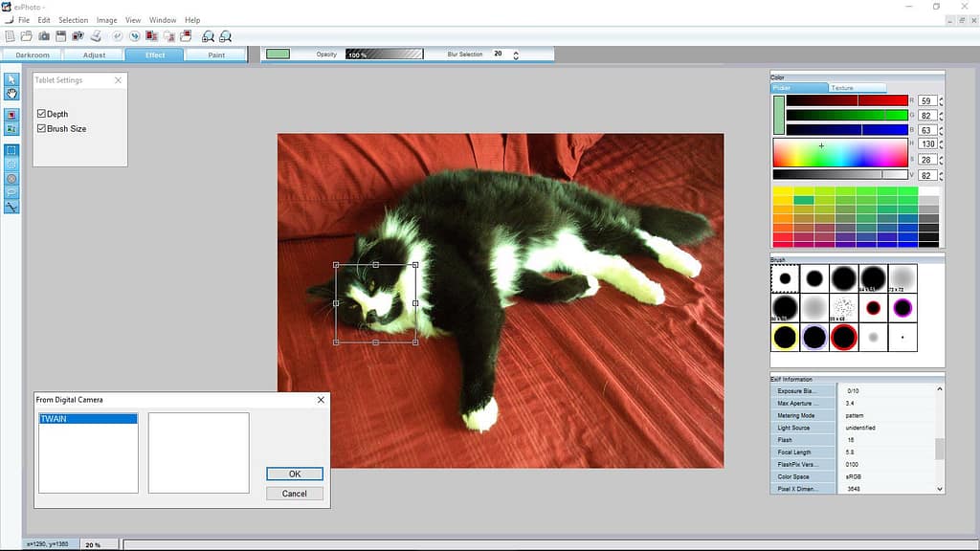Adjust the Blur Selection value stepper

click(x=516, y=55)
